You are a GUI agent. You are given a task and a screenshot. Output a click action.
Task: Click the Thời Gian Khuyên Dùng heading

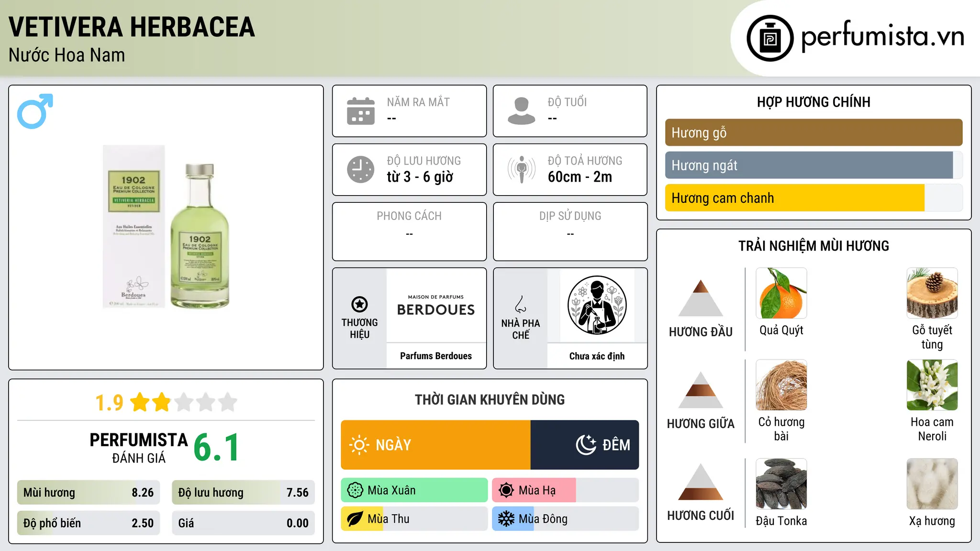pos(490,400)
